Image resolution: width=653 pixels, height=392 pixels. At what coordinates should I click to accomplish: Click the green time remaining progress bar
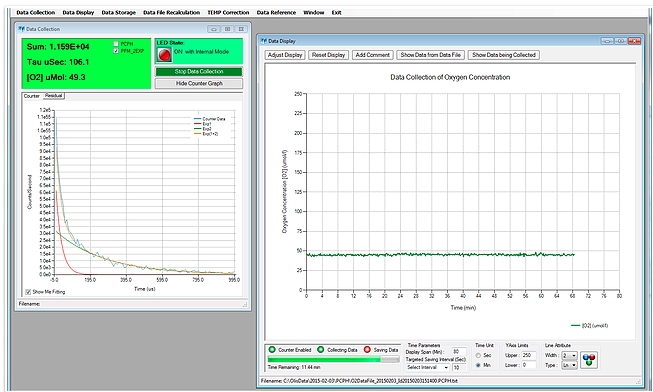(x=333, y=359)
